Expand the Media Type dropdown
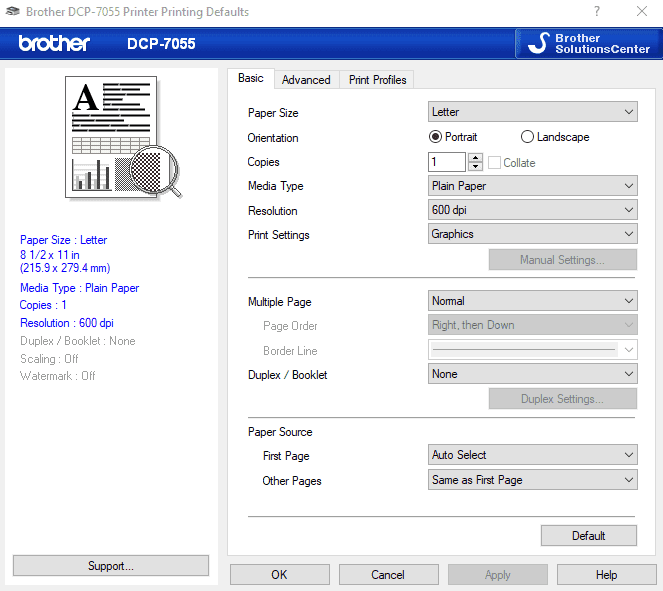Screen dimensions: 663x591 [x=533, y=186]
